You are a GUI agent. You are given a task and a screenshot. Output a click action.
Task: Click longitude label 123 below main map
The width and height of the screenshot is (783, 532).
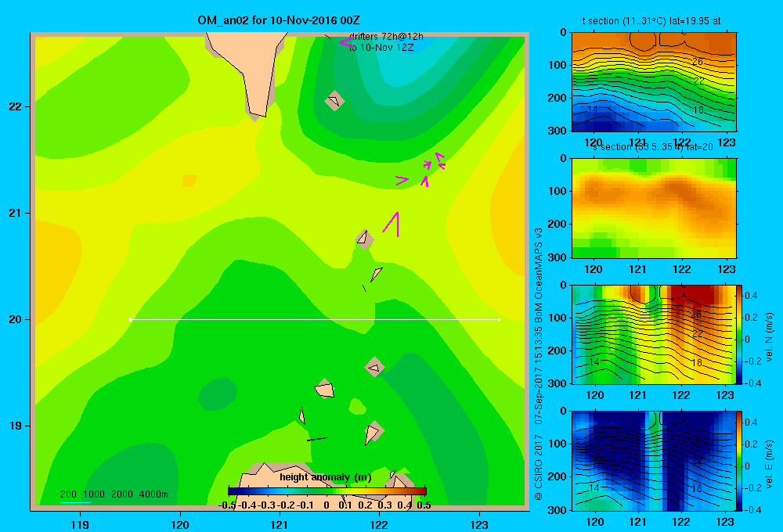point(479,524)
